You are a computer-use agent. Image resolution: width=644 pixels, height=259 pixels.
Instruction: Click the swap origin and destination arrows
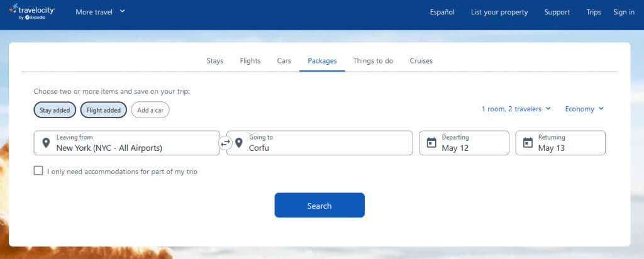click(x=226, y=143)
